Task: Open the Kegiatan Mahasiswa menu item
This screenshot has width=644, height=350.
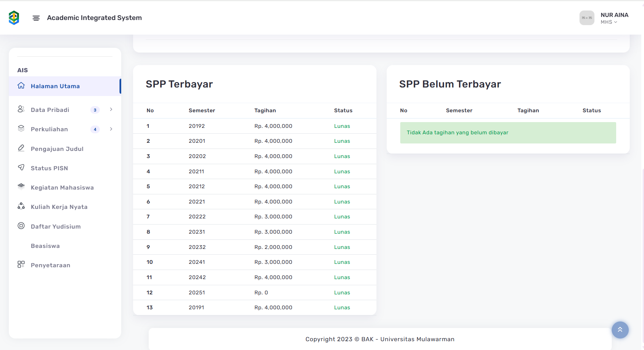Action: 62,188
